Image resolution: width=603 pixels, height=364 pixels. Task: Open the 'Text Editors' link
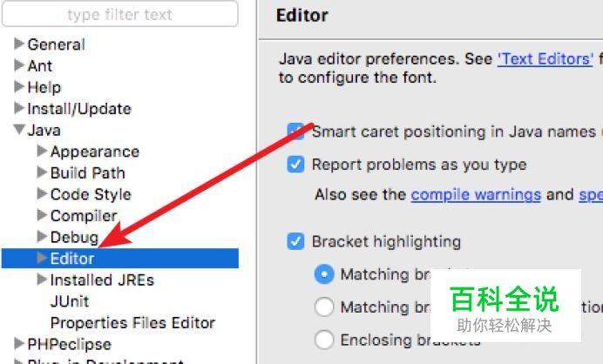point(545,59)
